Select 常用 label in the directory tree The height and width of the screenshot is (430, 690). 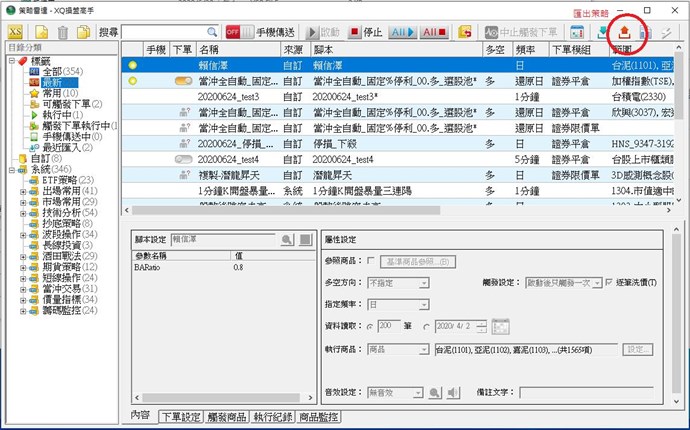click(40, 92)
